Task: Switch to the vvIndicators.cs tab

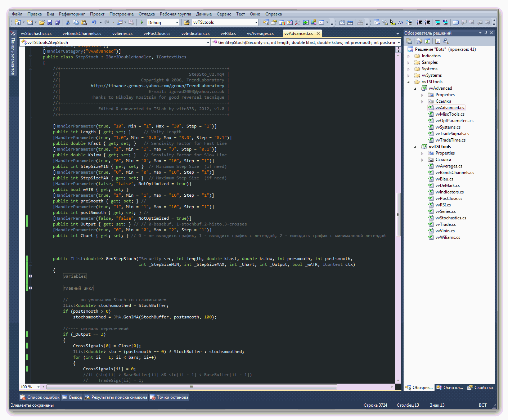Action: tap(195, 33)
